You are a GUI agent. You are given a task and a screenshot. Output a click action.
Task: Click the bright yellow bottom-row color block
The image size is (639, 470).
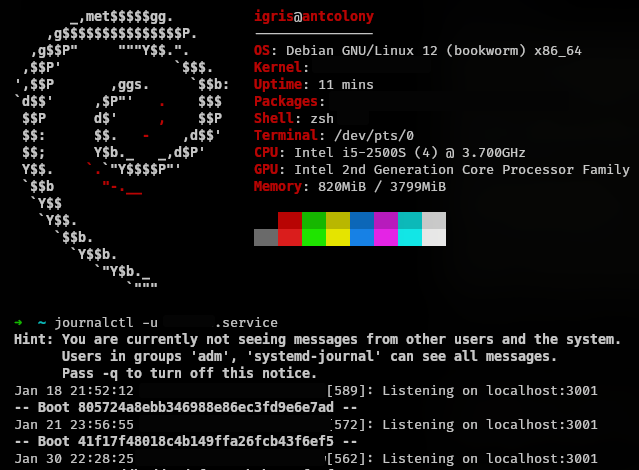tap(338, 237)
